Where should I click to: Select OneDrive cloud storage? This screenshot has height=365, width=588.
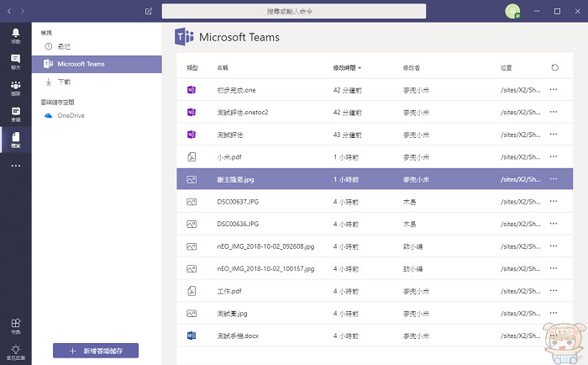coord(97,115)
